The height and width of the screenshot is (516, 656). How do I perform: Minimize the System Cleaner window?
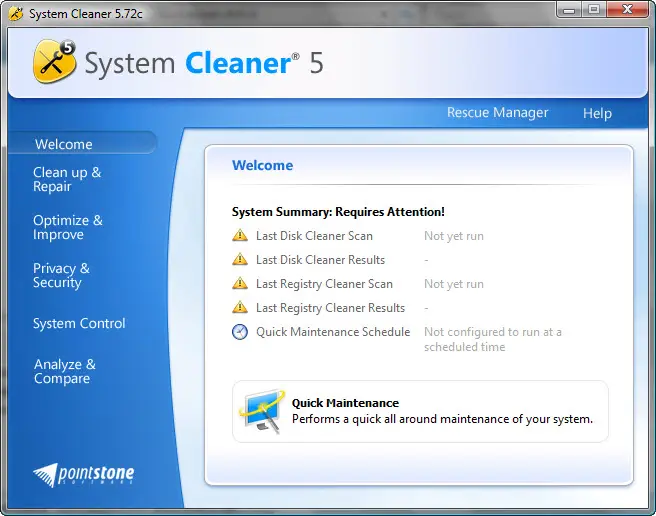(x=569, y=10)
